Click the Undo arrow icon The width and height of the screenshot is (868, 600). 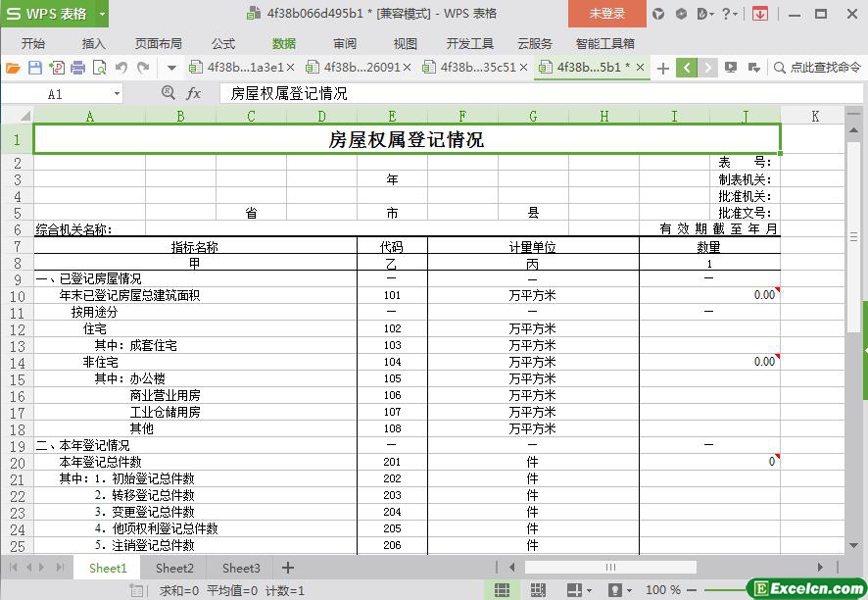click(x=121, y=68)
